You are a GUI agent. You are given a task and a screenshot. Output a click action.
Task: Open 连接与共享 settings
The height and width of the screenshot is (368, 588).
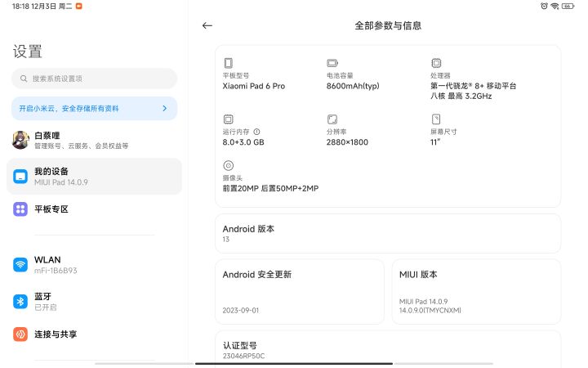[94, 334]
